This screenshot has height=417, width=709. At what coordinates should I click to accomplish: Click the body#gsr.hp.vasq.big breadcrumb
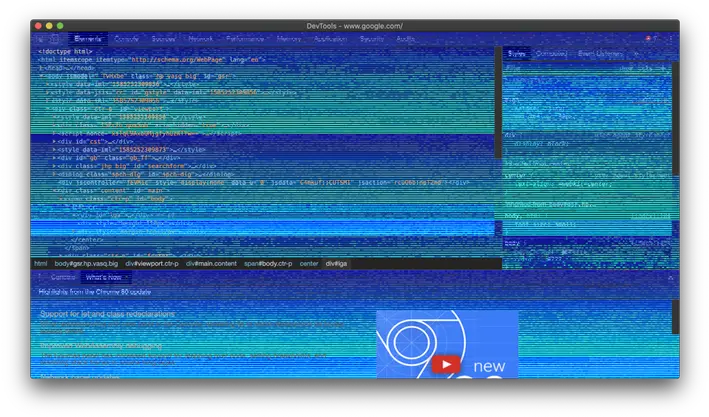[86, 264]
